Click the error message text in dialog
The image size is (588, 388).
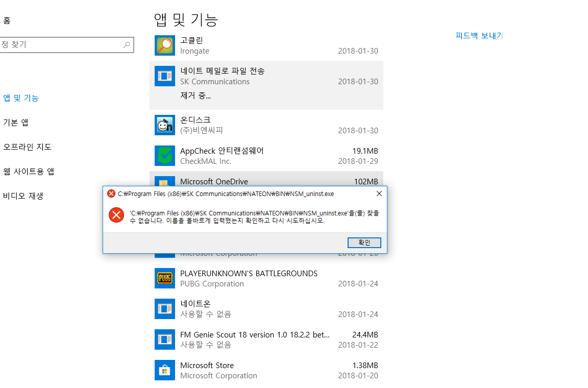pos(254,217)
